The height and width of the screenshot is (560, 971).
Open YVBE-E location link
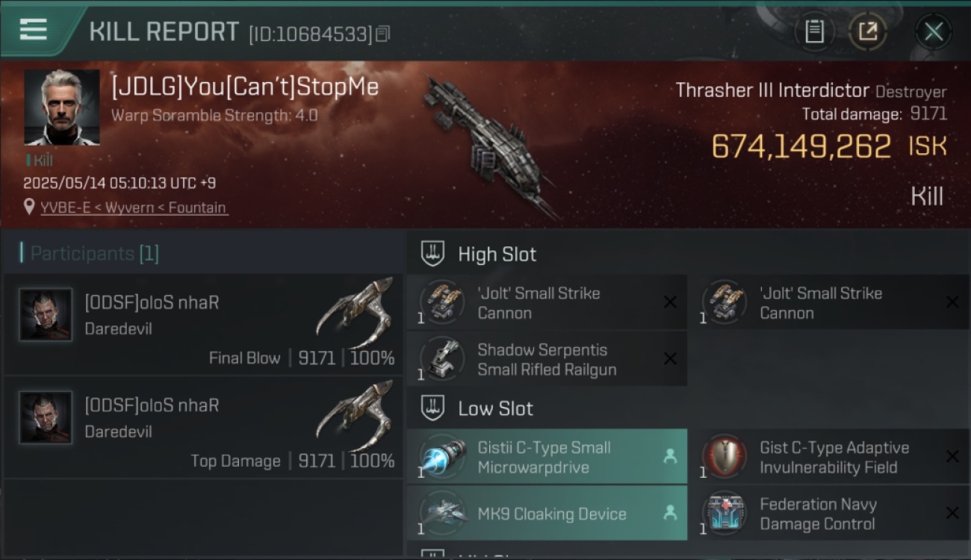pos(134,208)
